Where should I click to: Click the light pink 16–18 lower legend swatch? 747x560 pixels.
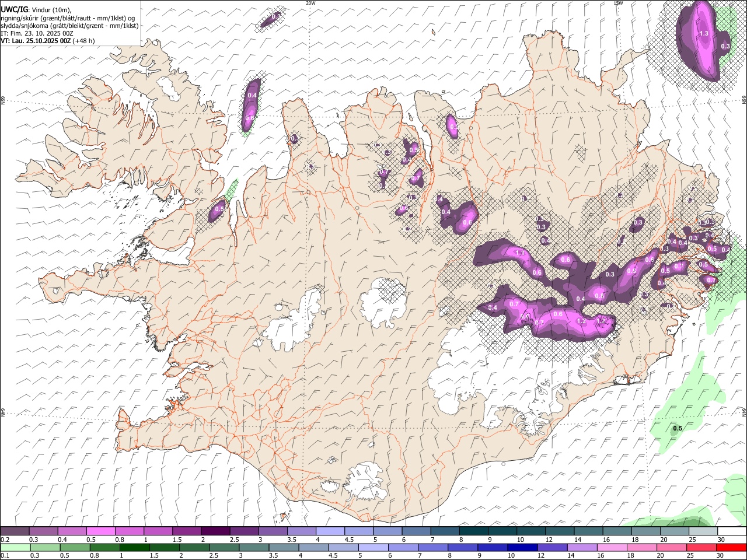tap(612, 548)
